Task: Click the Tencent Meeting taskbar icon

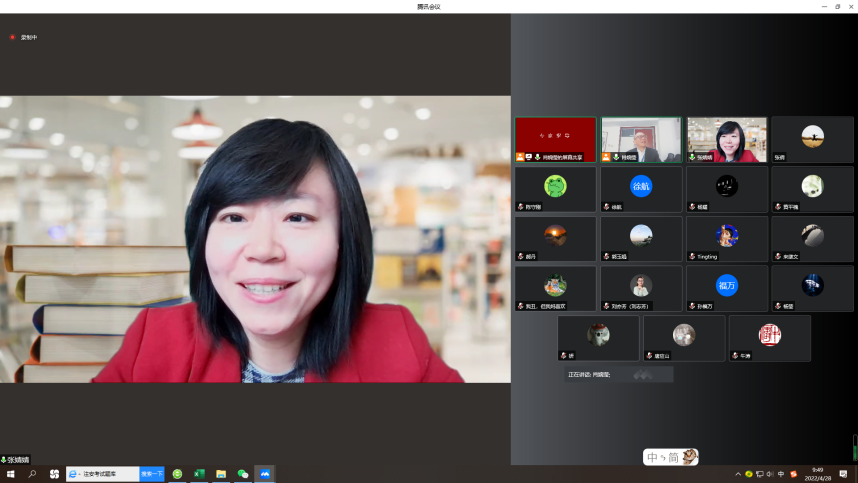Action: (x=265, y=474)
